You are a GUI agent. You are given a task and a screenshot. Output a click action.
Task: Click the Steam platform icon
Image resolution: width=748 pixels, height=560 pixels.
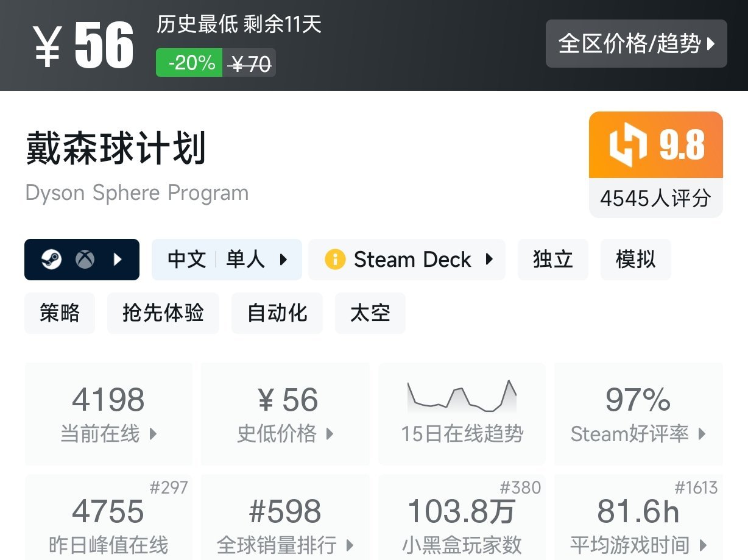tap(51, 260)
